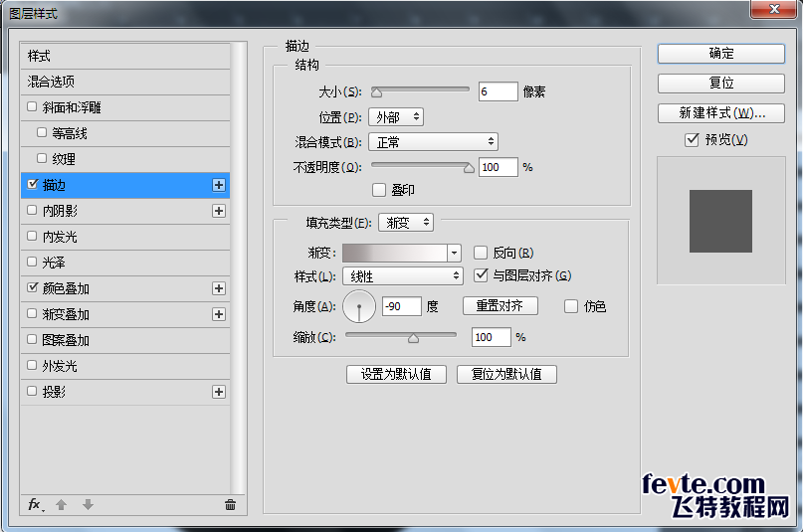Toggle the 叠印 checkbox
The height and width of the screenshot is (532, 803).
point(379,190)
